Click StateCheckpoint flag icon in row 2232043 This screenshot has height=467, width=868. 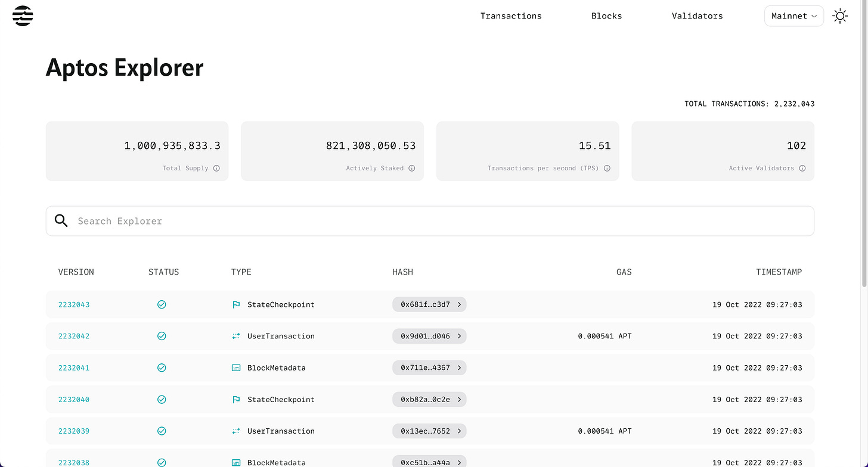coord(236,304)
